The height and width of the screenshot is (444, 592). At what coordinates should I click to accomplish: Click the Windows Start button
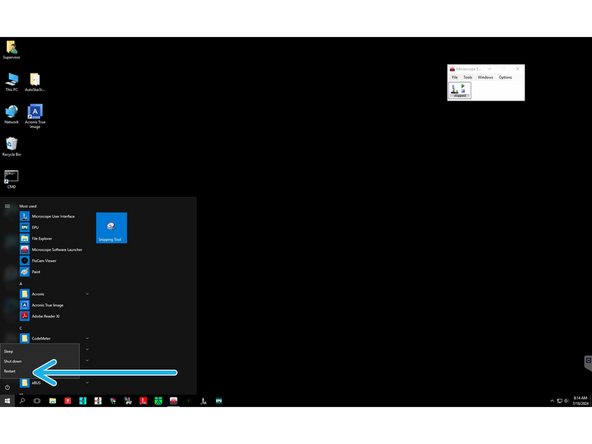point(7,401)
